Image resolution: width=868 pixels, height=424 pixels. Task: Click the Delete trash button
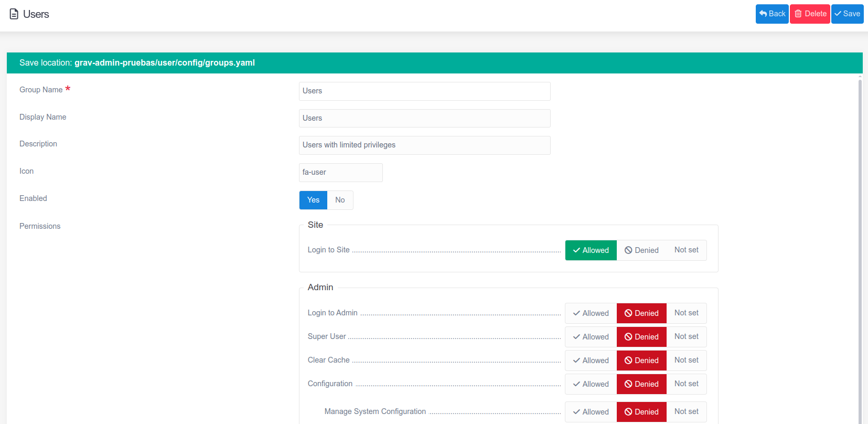point(810,14)
